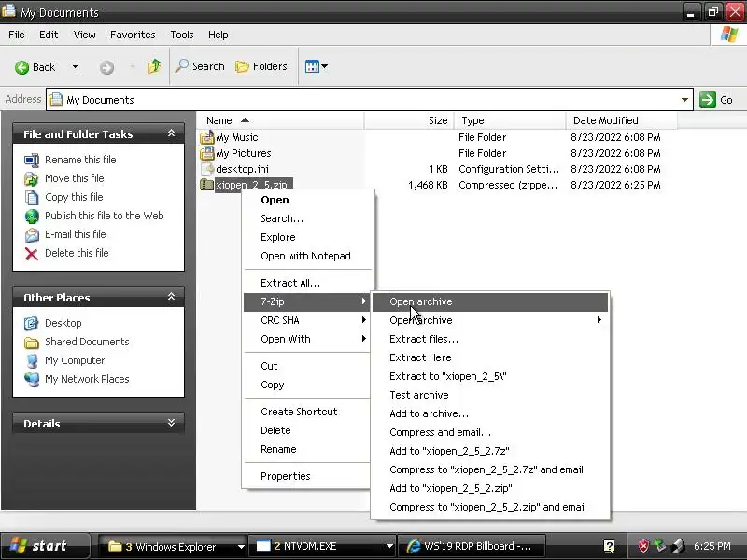Click the Copy this file icon
The height and width of the screenshot is (560, 747).
point(32,197)
